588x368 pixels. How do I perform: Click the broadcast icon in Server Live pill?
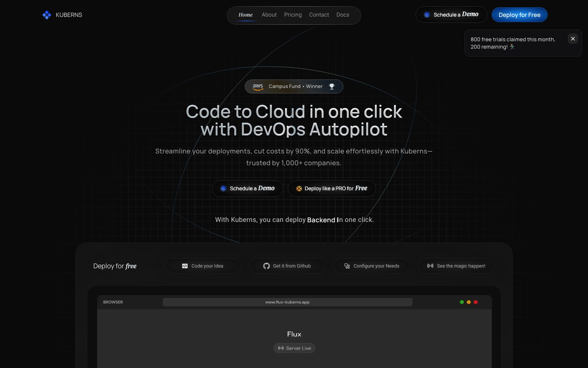pyautogui.click(x=281, y=348)
